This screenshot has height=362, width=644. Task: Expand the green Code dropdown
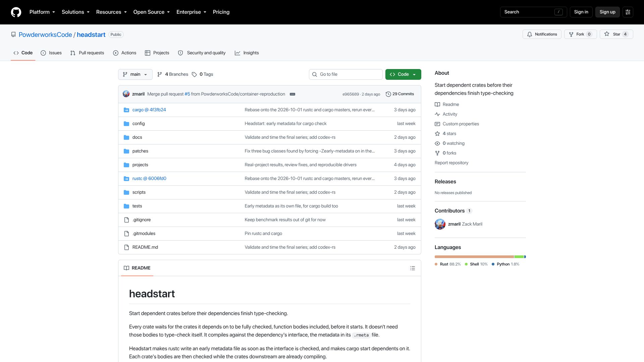[x=403, y=74]
